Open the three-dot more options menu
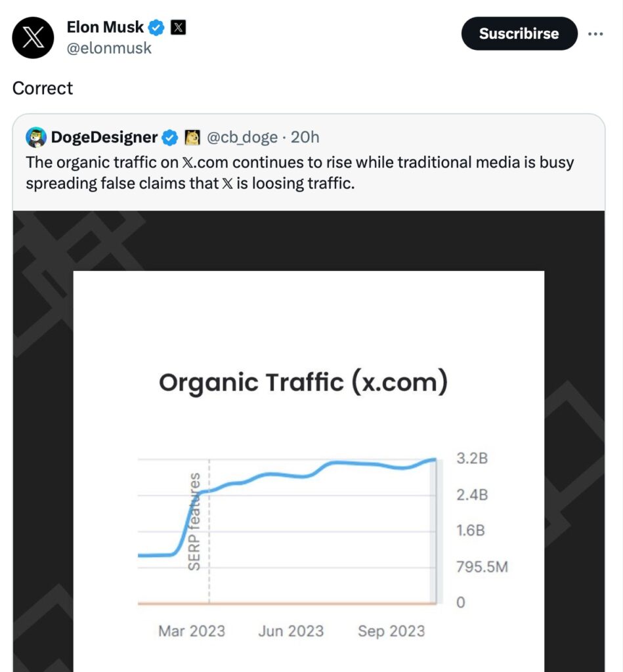 click(x=595, y=34)
